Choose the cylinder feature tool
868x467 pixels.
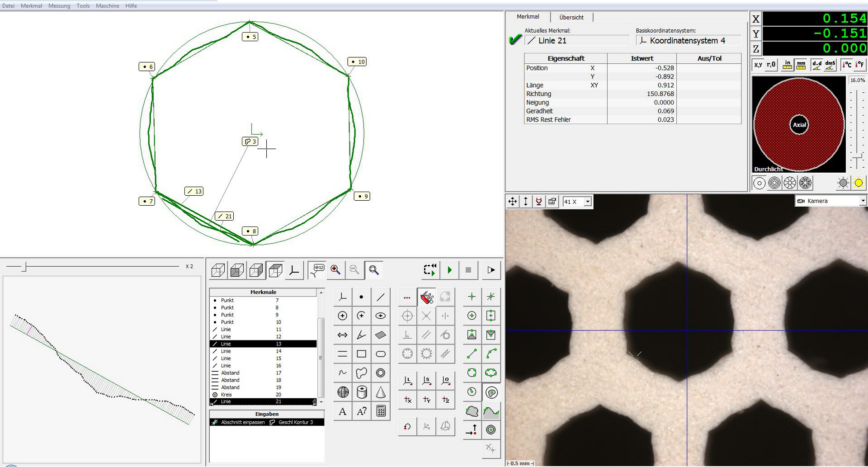point(362,392)
